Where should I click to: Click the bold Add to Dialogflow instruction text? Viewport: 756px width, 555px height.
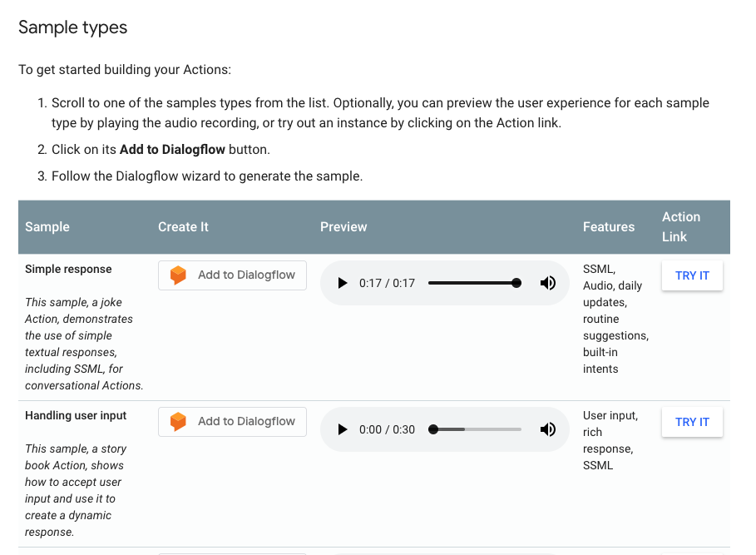172,150
